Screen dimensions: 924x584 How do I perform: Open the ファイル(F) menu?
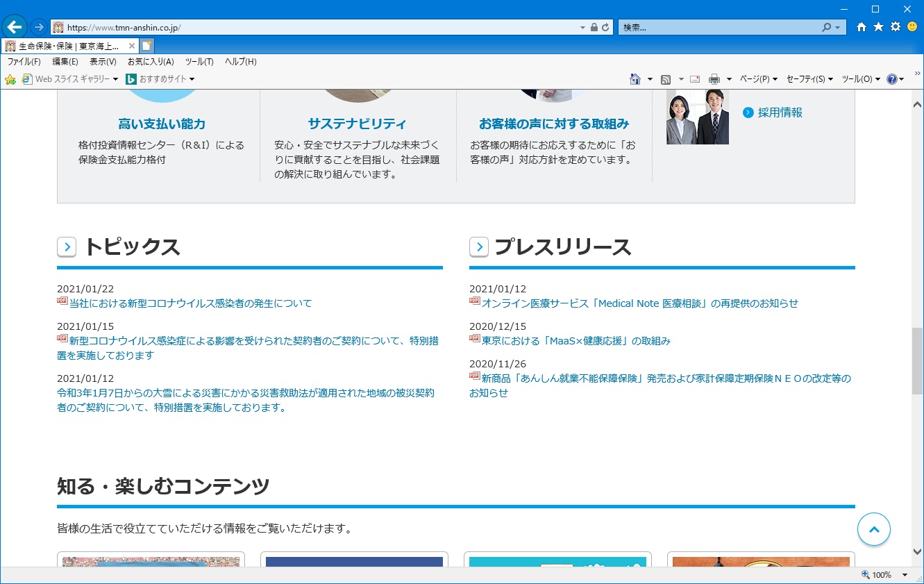24,62
